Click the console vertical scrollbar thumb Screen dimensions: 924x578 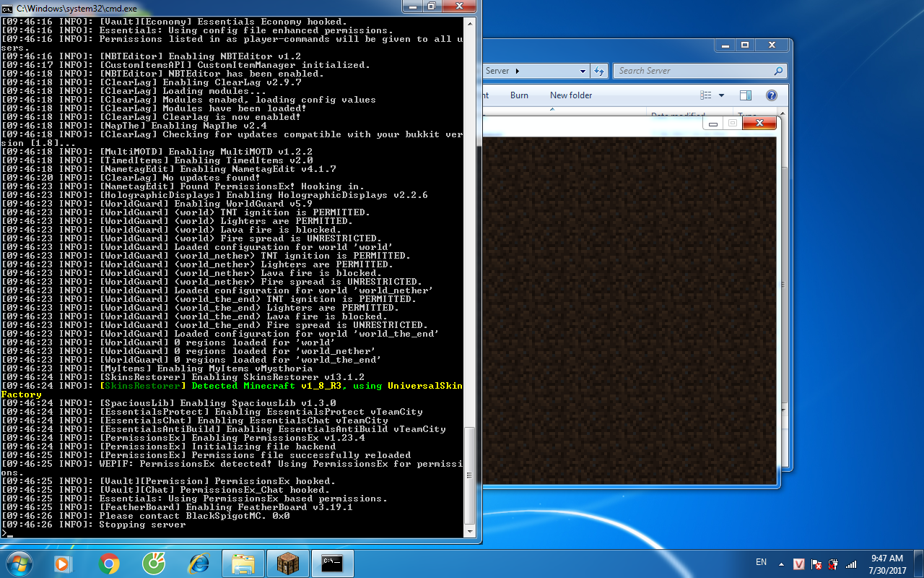point(470,474)
